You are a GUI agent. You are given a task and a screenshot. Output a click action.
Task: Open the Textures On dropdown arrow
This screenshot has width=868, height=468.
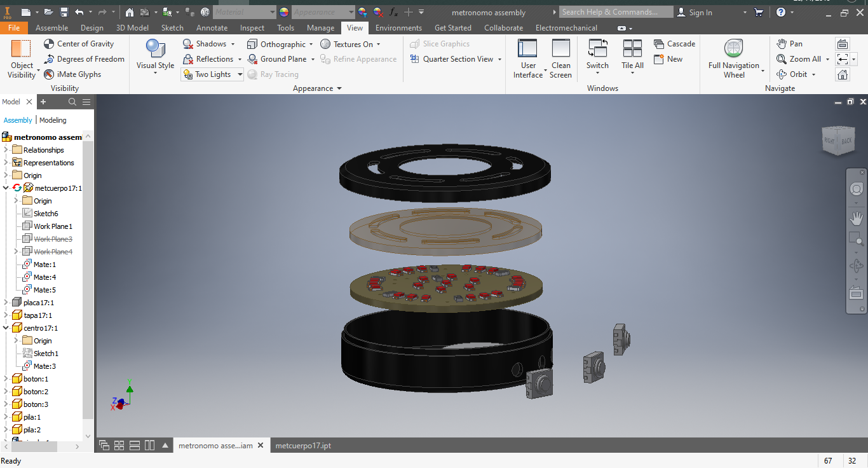coord(378,45)
